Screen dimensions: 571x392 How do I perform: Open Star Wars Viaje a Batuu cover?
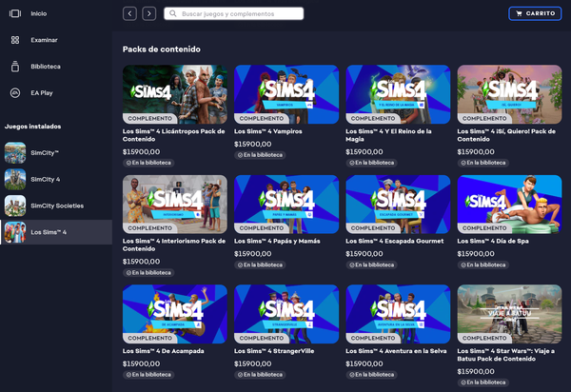(x=509, y=314)
